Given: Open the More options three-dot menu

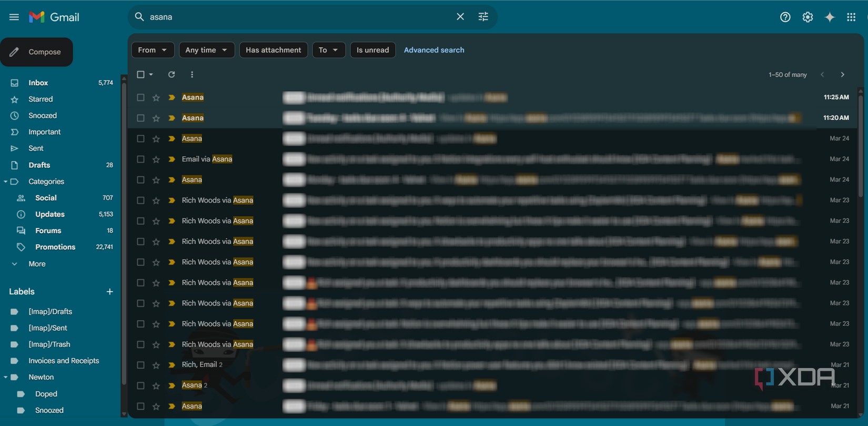Looking at the screenshot, I should point(192,75).
